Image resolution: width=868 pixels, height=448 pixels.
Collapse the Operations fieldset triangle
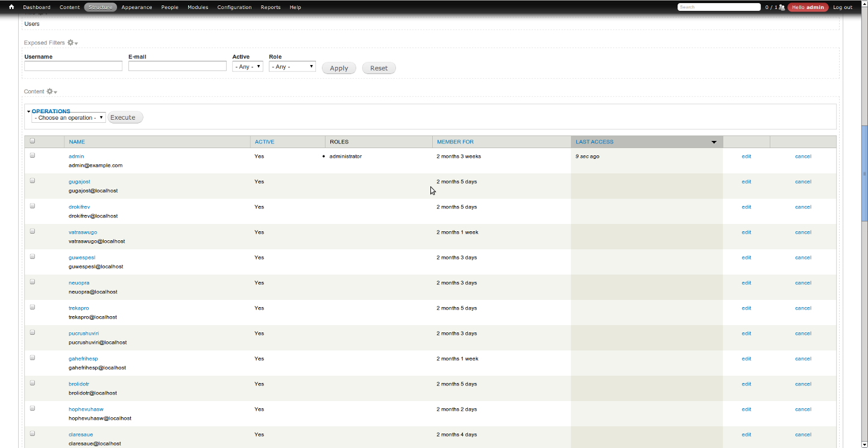tap(28, 111)
